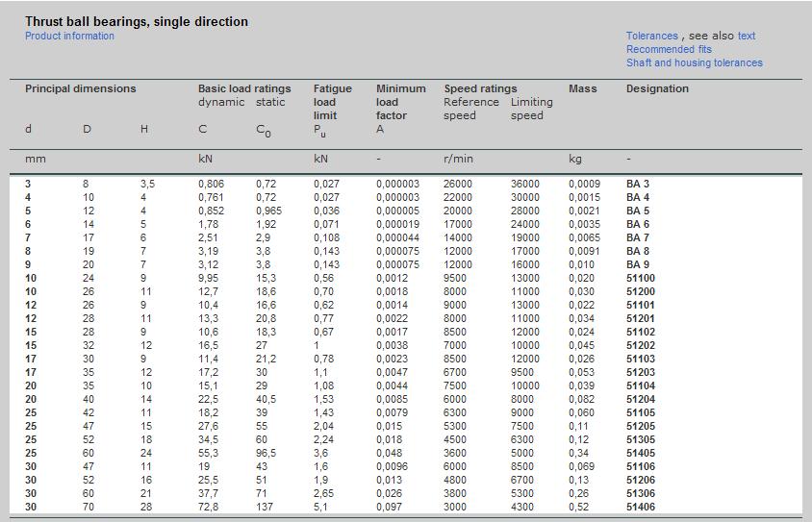The height and width of the screenshot is (522, 812).
Task: Select bearing designation 51203
Action: [640, 373]
